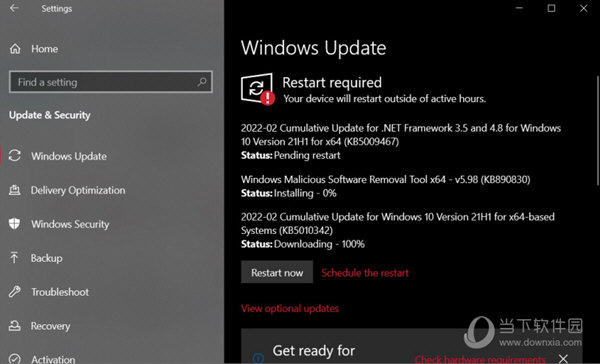
Task: Click the Activation checkmark circle icon
Action: tap(15, 359)
